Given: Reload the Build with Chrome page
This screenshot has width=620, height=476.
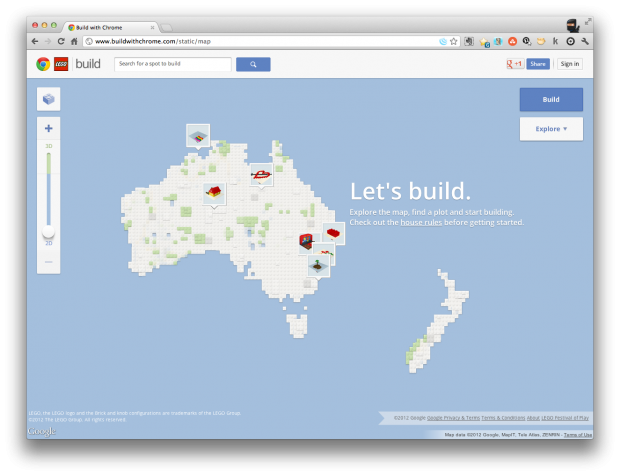Looking at the screenshot, I should [x=61, y=41].
